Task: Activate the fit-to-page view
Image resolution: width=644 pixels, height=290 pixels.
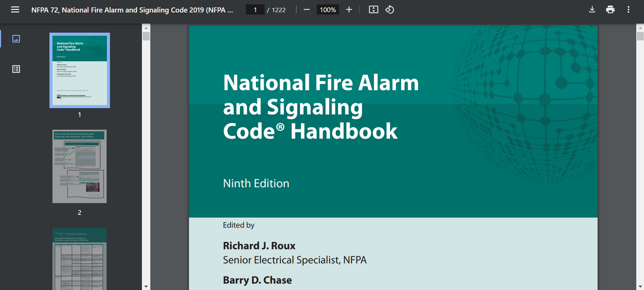Action: 373,9
